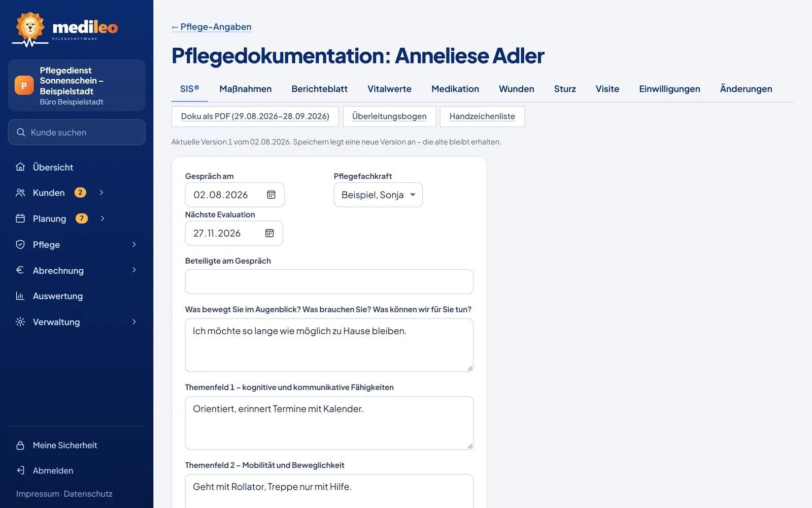Expand the Kunden submenu chevron
Image resolution: width=812 pixels, height=508 pixels.
[101, 193]
